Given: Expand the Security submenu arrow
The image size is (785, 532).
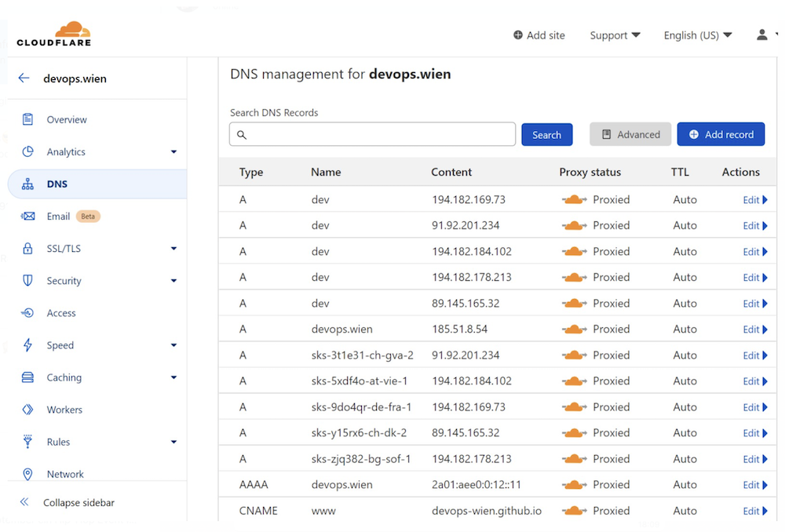Looking at the screenshot, I should [x=173, y=281].
